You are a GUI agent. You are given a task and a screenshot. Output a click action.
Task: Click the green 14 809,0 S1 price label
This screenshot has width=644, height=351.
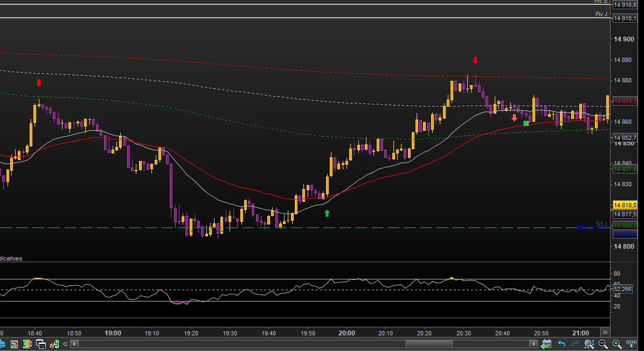[x=625, y=226]
